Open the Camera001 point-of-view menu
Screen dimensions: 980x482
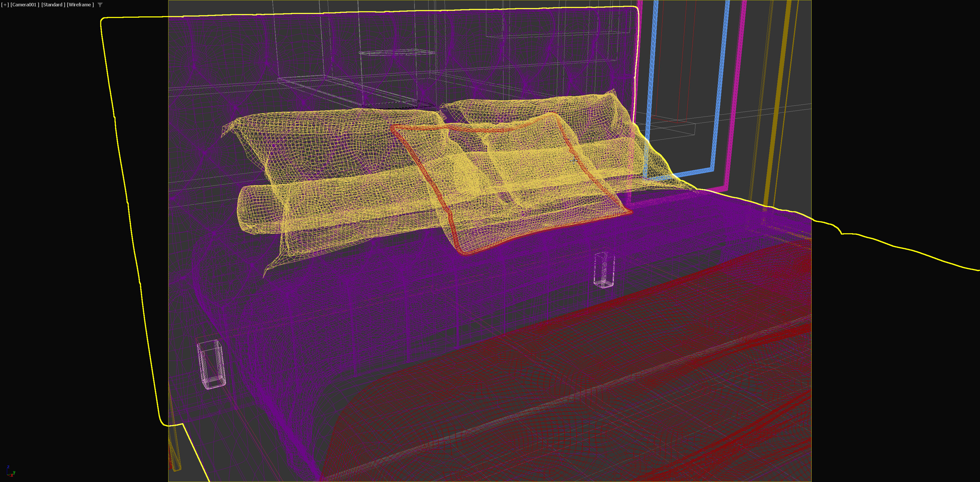pyautogui.click(x=25, y=5)
